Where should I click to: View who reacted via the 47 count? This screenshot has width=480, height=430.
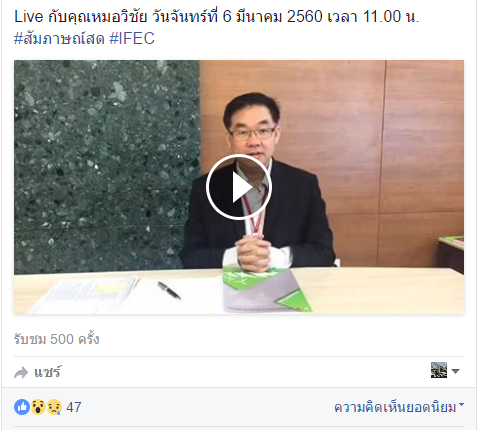pyautogui.click(x=74, y=407)
